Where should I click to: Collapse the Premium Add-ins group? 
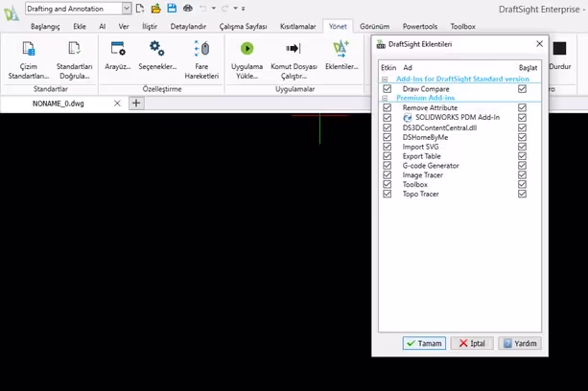click(x=385, y=98)
